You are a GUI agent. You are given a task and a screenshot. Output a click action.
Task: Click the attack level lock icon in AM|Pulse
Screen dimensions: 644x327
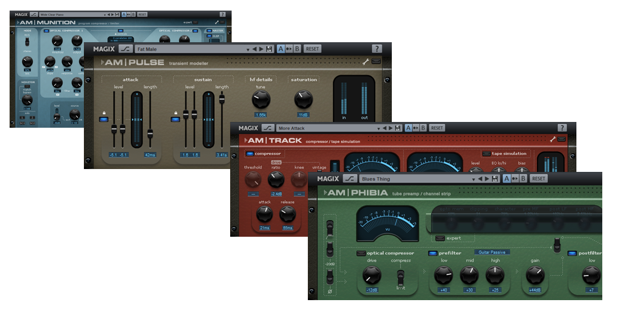tap(104, 112)
